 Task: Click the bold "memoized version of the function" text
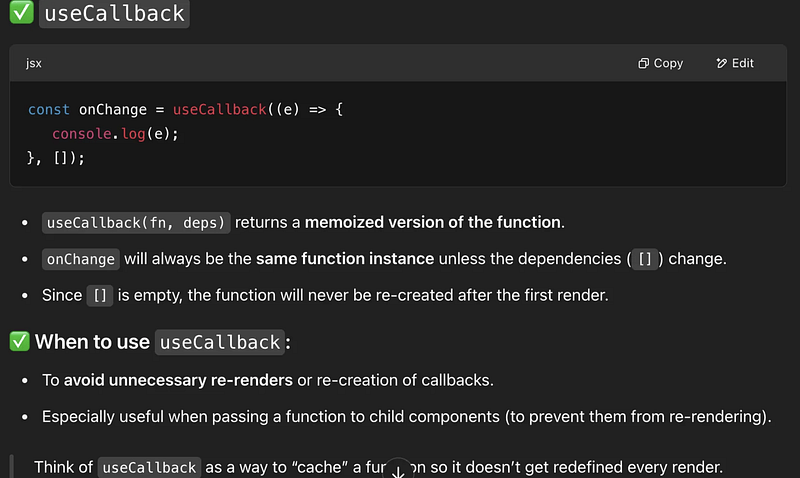(434, 222)
